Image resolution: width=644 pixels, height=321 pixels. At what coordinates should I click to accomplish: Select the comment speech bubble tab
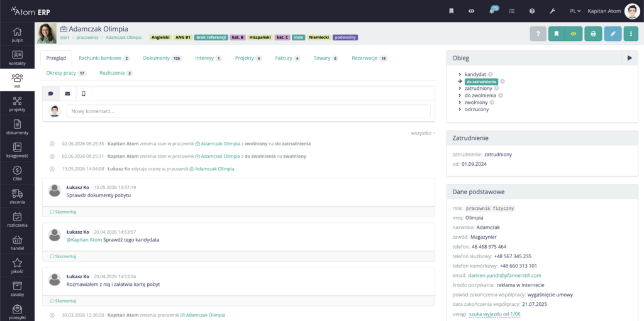(x=51, y=94)
